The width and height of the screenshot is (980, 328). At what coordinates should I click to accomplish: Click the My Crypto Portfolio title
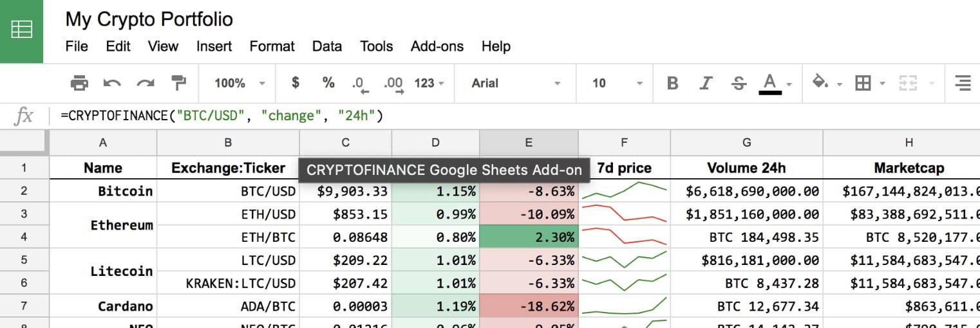tap(149, 19)
